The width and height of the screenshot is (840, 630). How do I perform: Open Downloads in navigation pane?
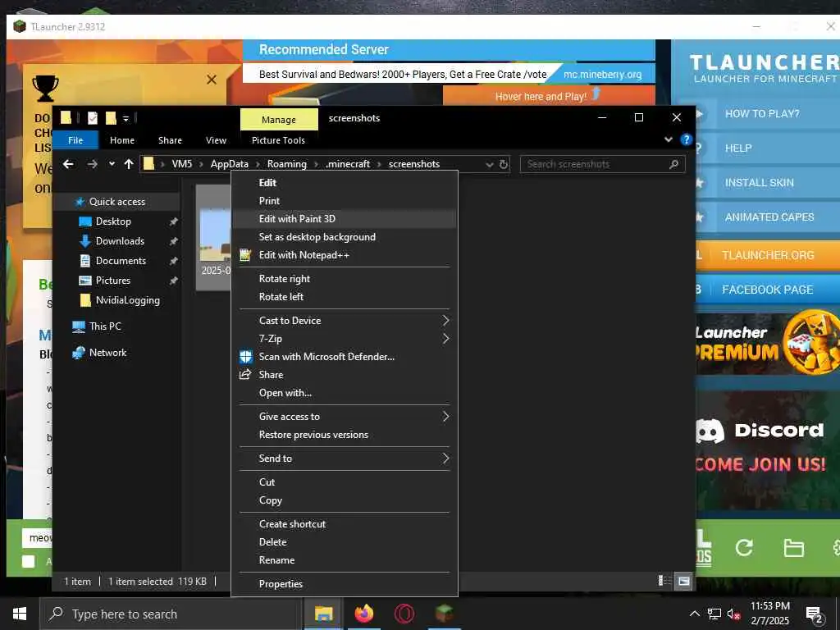120,241
